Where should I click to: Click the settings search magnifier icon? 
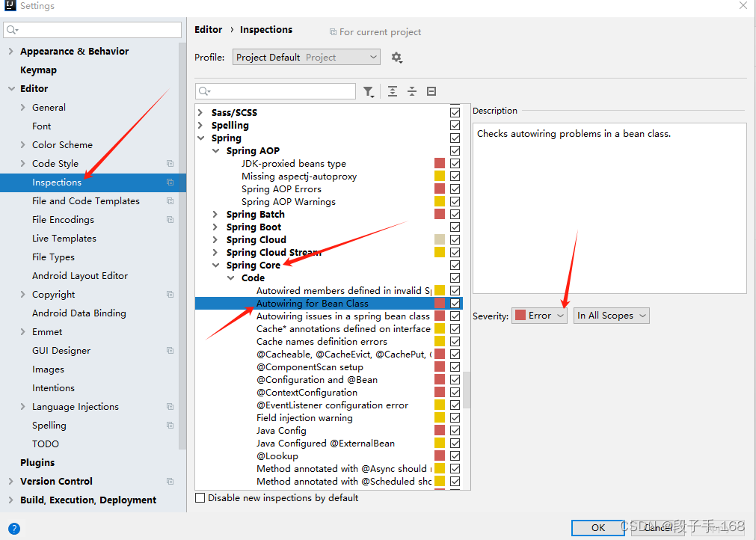[13, 30]
